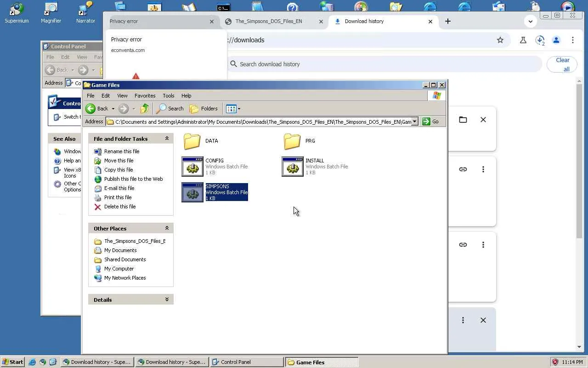Click the Control Panel taskbar button
Viewport: 588px width, 368px height.
tap(247, 362)
